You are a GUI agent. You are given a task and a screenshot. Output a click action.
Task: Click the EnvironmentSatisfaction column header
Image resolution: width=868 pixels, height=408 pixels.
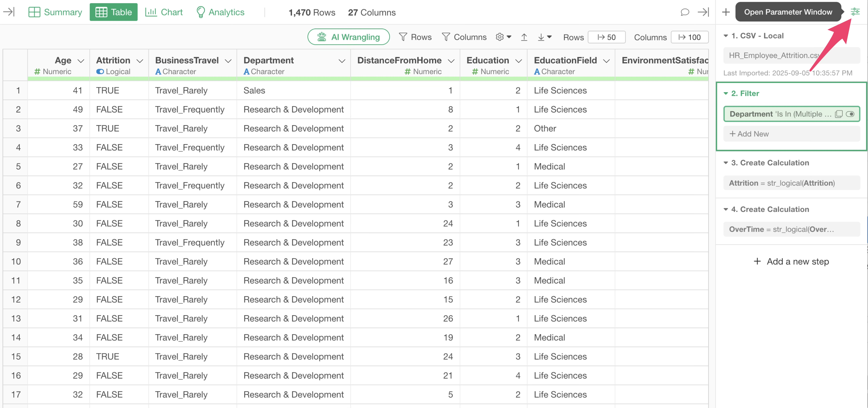tap(662, 65)
